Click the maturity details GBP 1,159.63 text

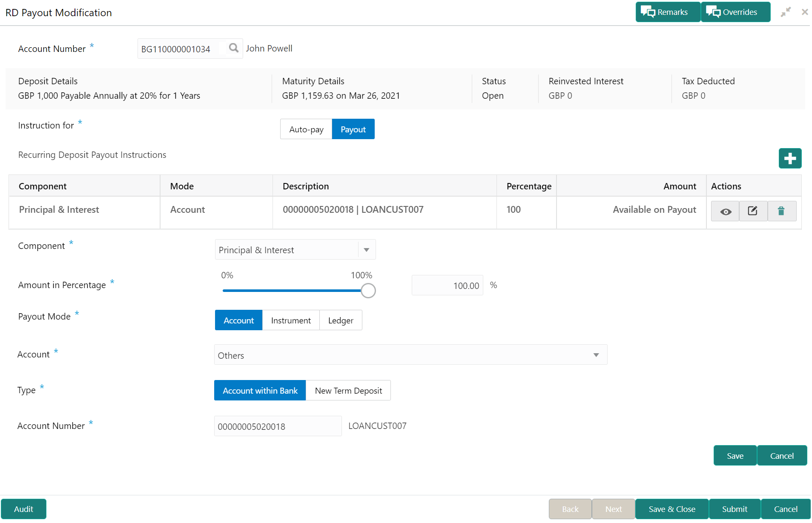tap(341, 96)
